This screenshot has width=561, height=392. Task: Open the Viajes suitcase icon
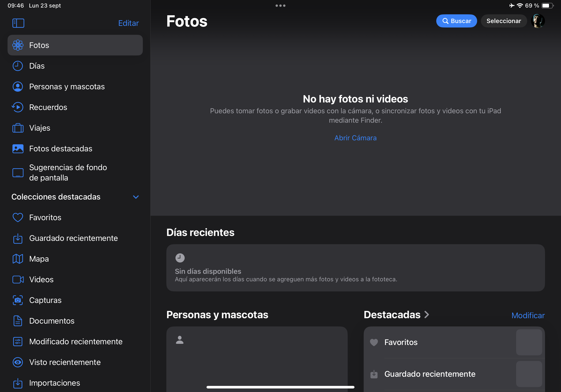[x=18, y=128]
